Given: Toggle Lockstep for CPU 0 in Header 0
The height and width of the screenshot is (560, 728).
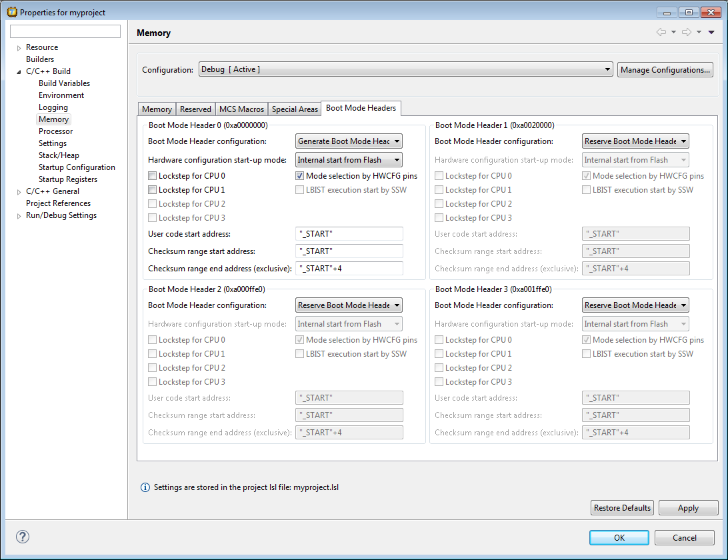Looking at the screenshot, I should 152,175.
